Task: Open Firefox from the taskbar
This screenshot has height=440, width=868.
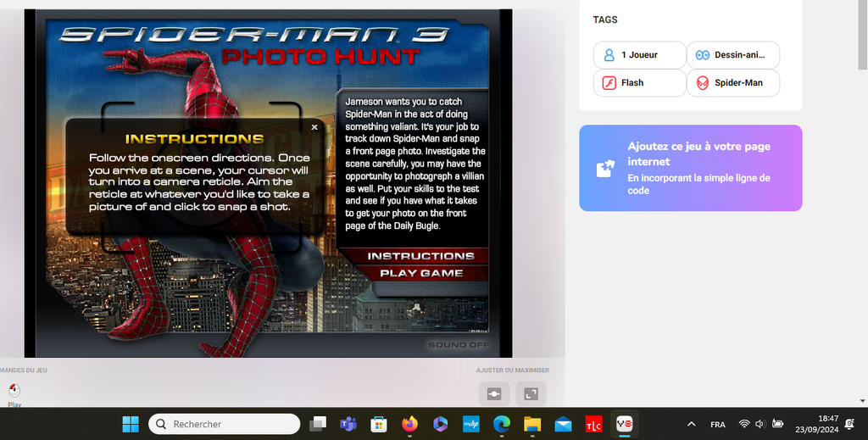Action: click(410, 424)
